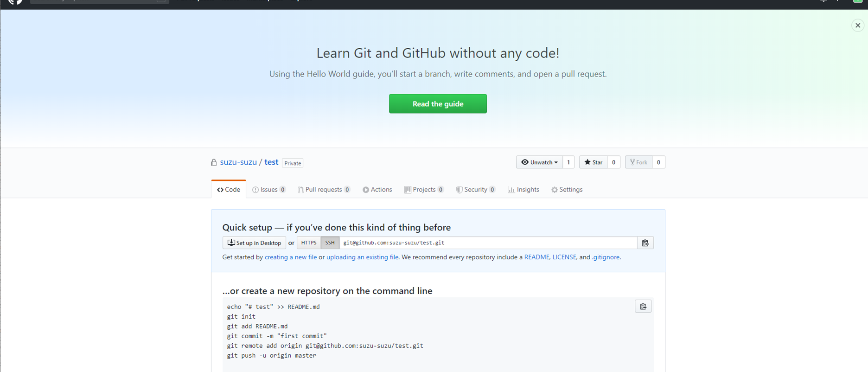Open the suzu-suzu owner link

coord(238,162)
